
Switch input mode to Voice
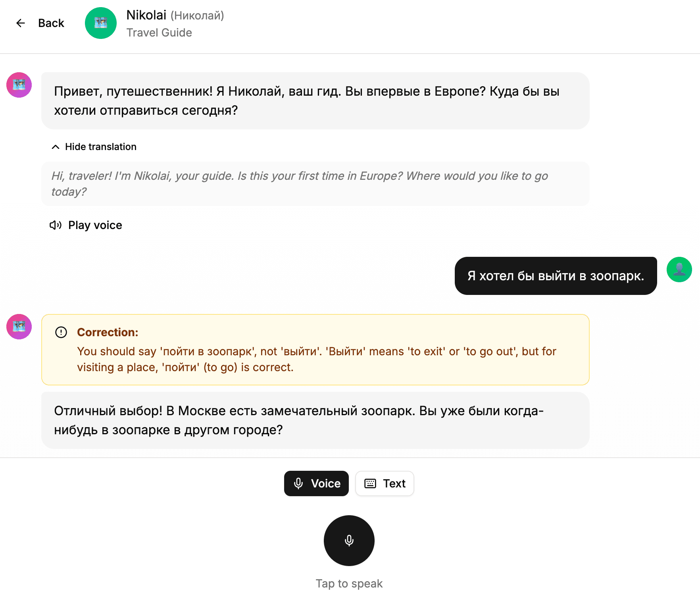pyautogui.click(x=316, y=483)
